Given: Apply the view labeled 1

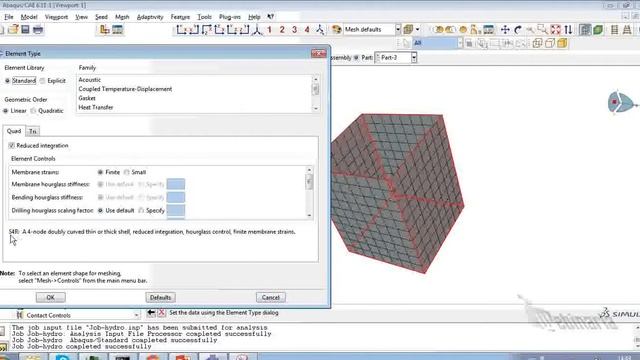Looking at the screenshot, I should pos(269,29).
